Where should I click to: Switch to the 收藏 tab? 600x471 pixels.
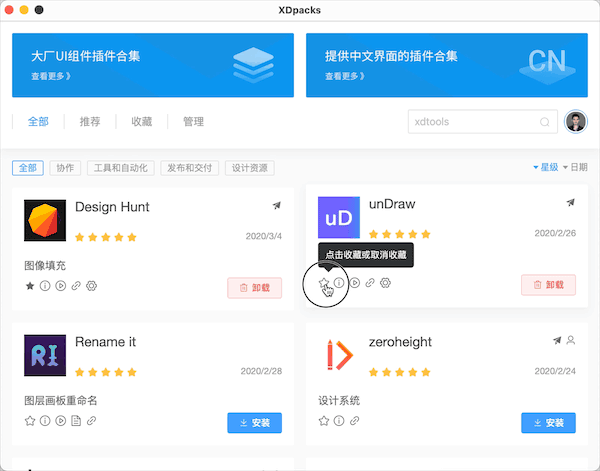[142, 122]
